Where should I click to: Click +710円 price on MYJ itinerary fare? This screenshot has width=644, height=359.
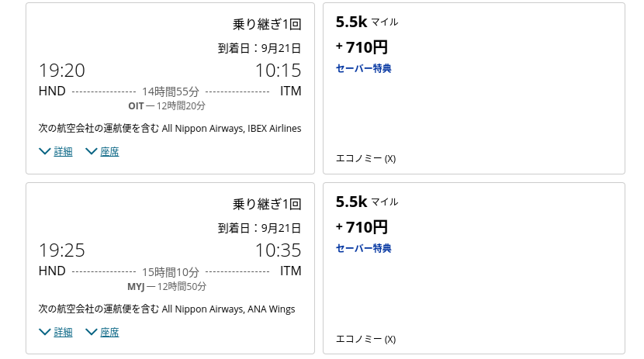[362, 227]
